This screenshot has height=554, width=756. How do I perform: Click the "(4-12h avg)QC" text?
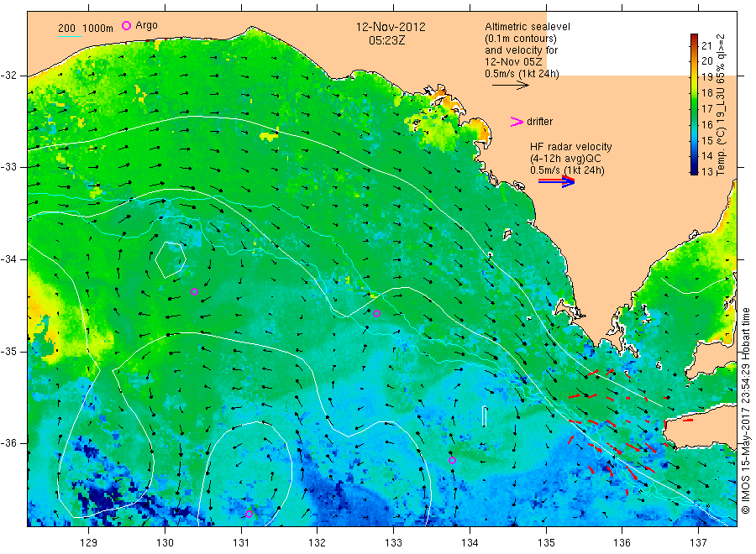click(x=565, y=159)
